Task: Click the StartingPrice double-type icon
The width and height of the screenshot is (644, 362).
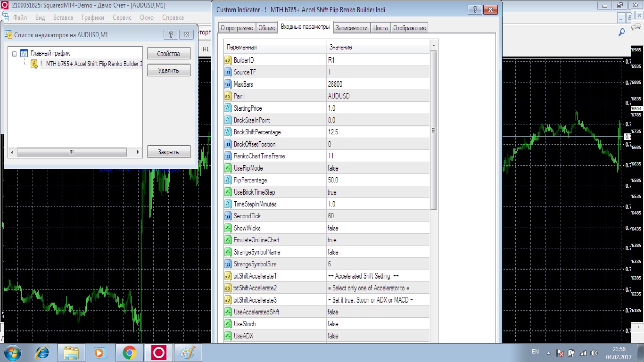Action: coord(228,108)
